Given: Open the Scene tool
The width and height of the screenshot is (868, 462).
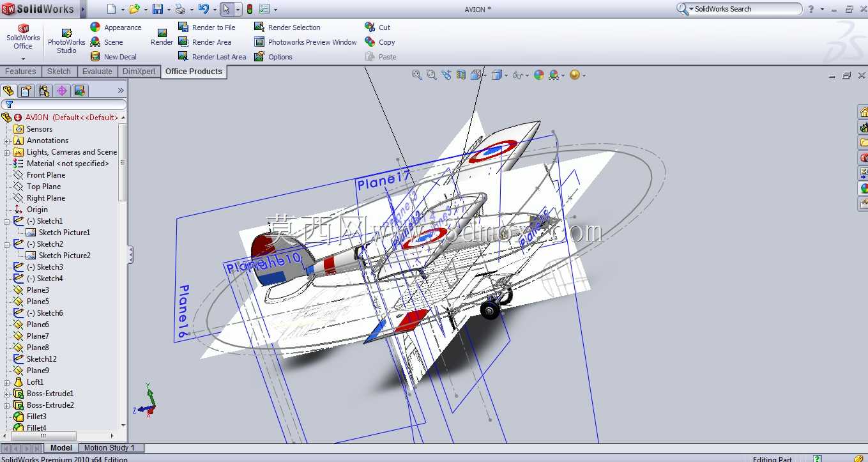Looking at the screenshot, I should (x=107, y=42).
